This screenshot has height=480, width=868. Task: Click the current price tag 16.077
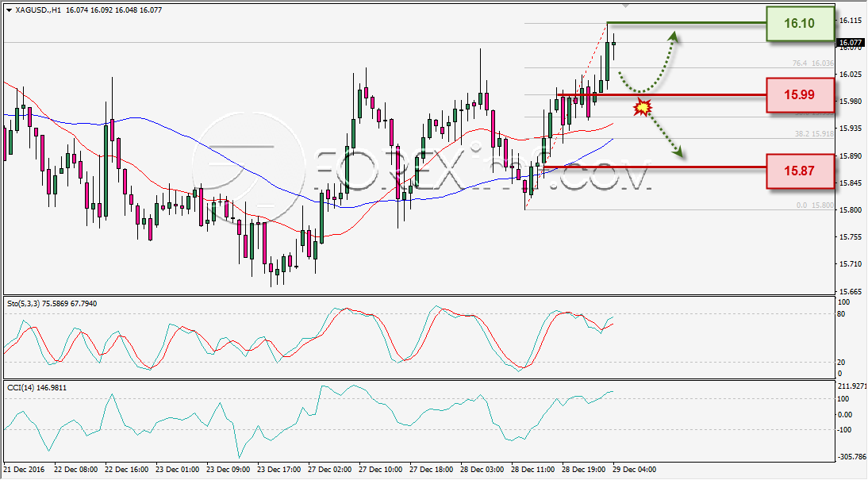tap(851, 43)
